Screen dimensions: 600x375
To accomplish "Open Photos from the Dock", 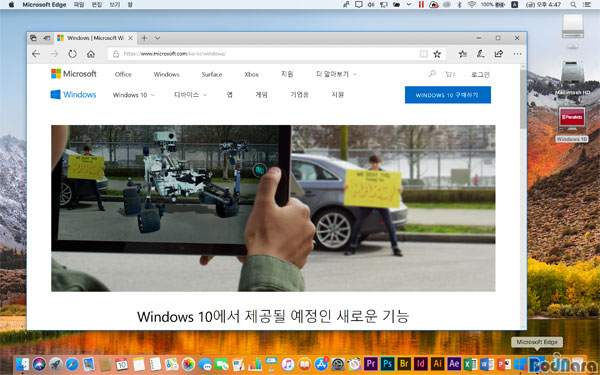I will [x=188, y=364].
